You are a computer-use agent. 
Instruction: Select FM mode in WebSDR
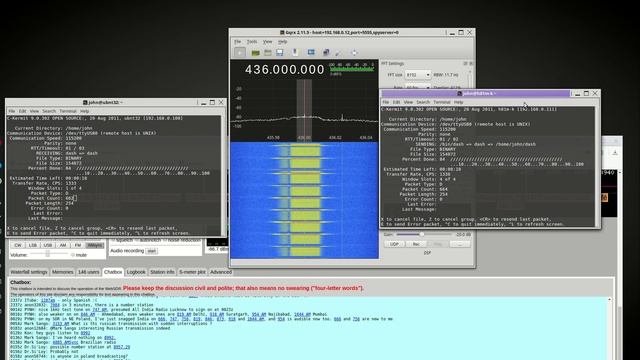pyautogui.click(x=78, y=245)
